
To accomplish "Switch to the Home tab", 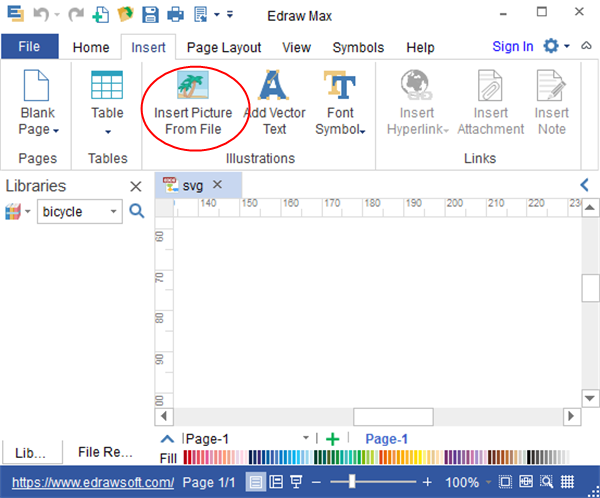I will coord(91,47).
